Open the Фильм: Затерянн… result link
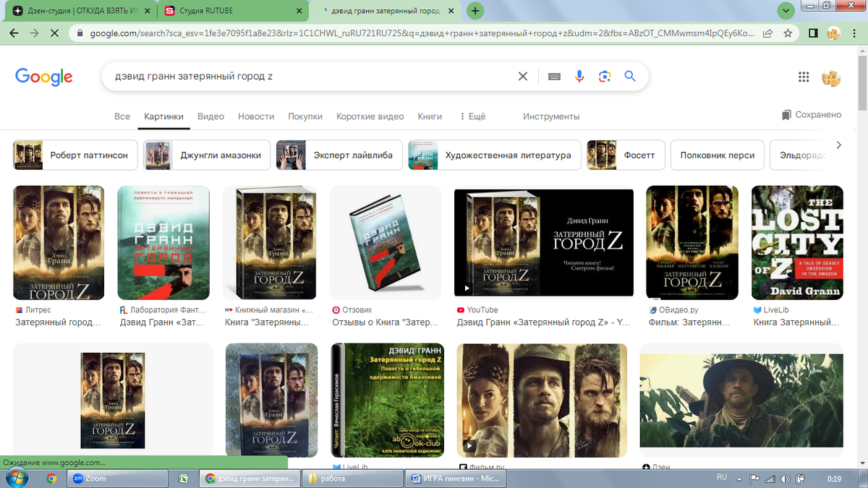Screen dimensions: 868x488 (x=691, y=322)
